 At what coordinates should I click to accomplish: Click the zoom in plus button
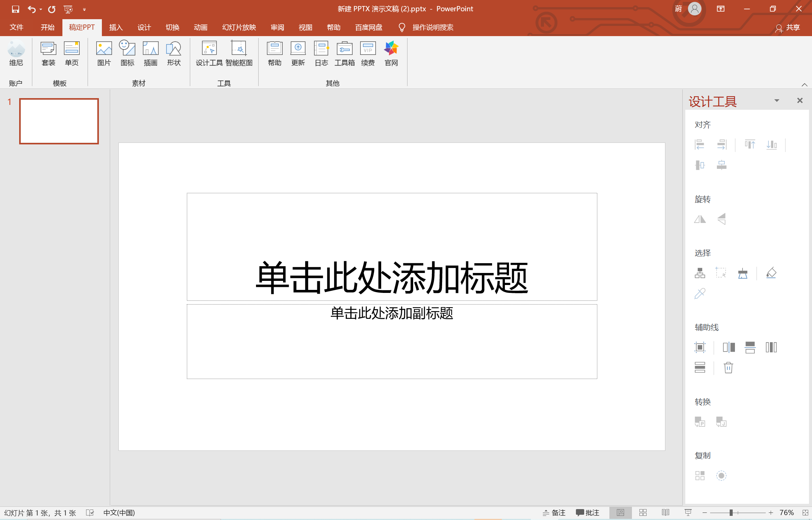771,512
